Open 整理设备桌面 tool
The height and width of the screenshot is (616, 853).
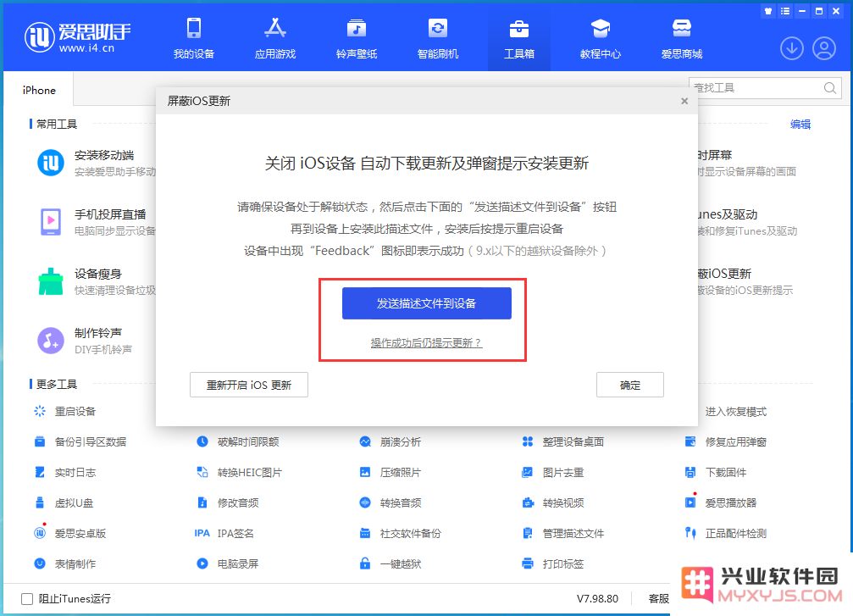[x=563, y=441]
